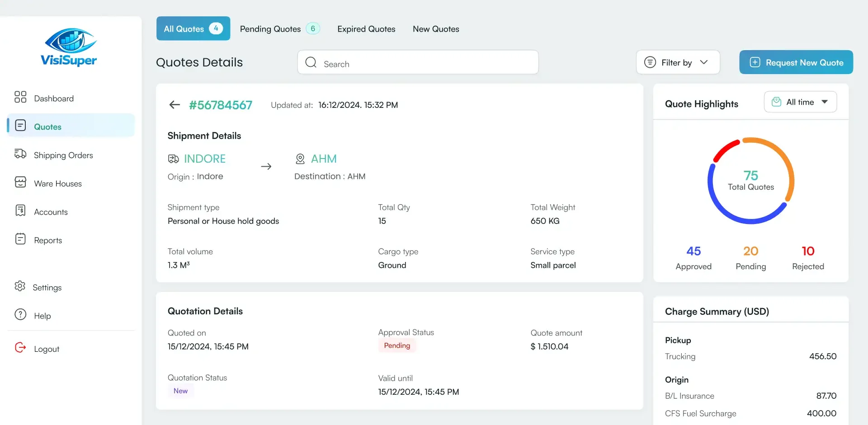Click the Personal or House hold goods value
868x425 pixels.
tap(223, 221)
